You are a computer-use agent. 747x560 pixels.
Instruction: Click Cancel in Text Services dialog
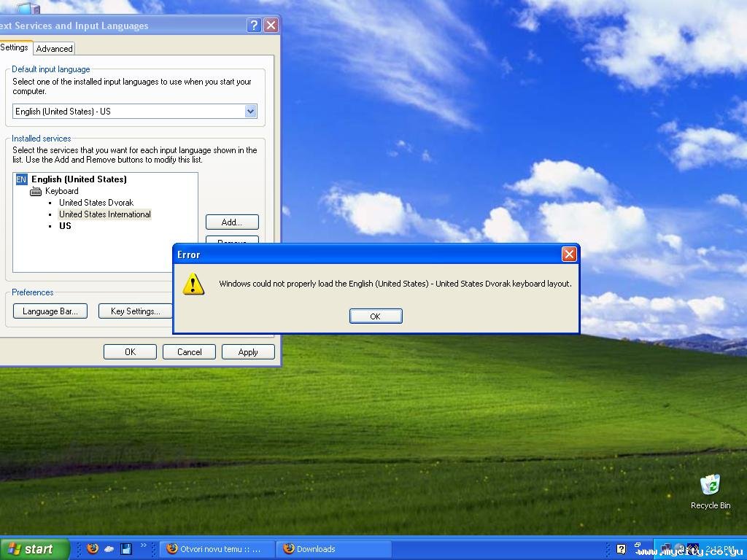(x=189, y=352)
